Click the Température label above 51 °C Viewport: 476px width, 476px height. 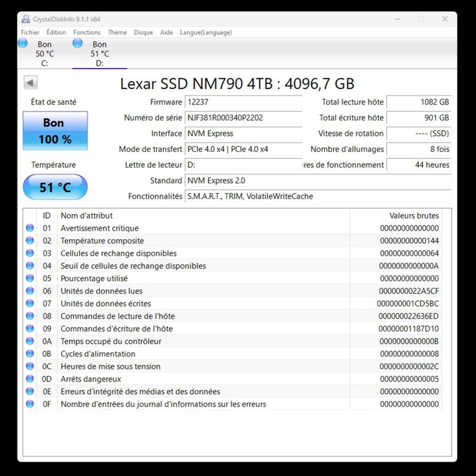(53, 165)
